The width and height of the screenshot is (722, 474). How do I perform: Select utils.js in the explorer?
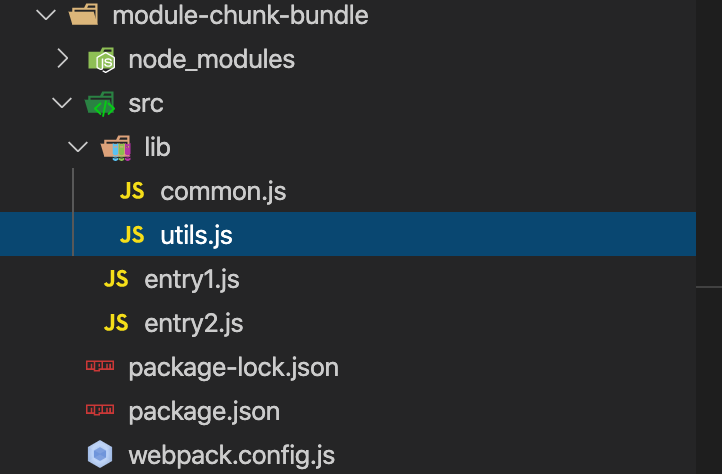(x=196, y=236)
